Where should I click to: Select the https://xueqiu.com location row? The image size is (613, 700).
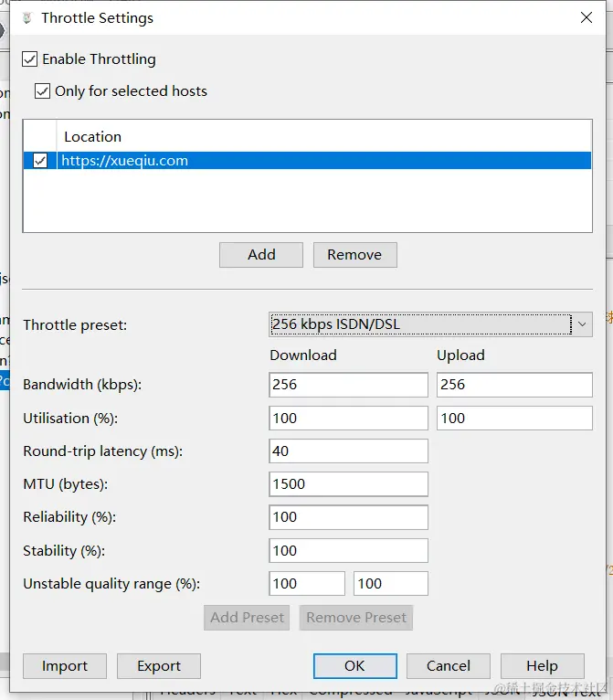point(307,160)
